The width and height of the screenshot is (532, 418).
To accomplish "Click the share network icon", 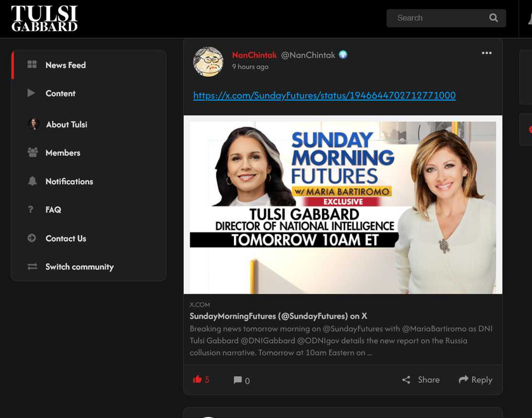I will 406,380.
